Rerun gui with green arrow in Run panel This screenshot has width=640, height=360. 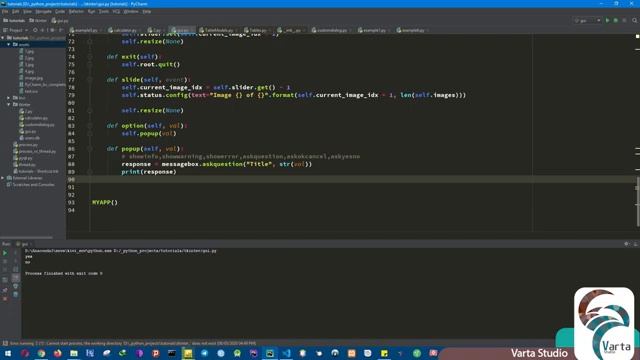coord(5,253)
